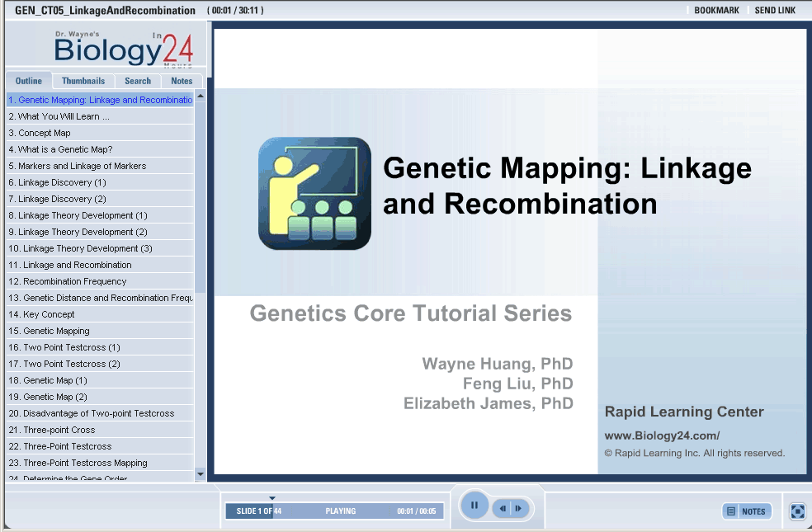Click the Biology24 logo
Viewport: 812px width, 532px height.
point(122,49)
